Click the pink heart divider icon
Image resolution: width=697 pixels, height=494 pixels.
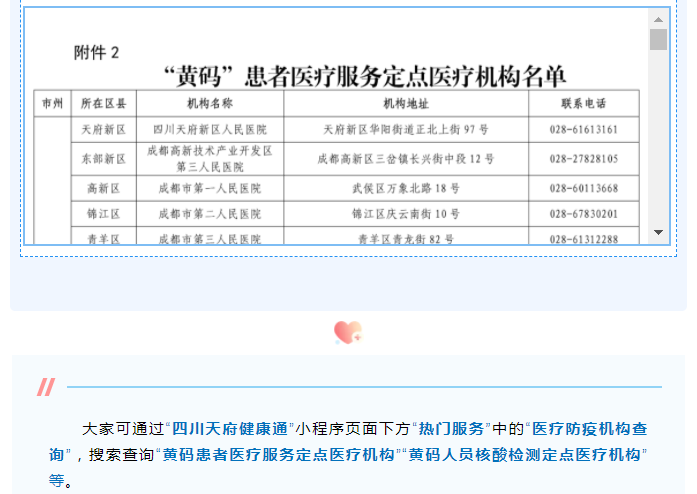347,332
